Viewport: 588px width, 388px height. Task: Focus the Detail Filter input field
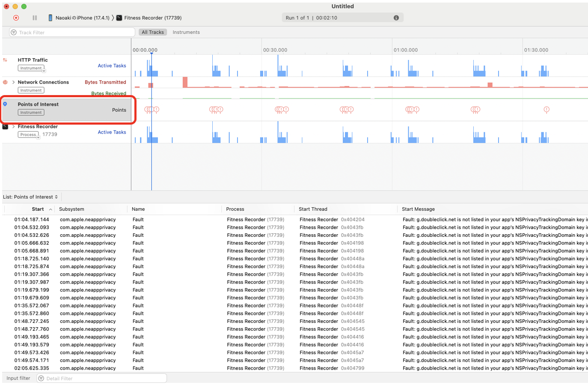point(102,379)
